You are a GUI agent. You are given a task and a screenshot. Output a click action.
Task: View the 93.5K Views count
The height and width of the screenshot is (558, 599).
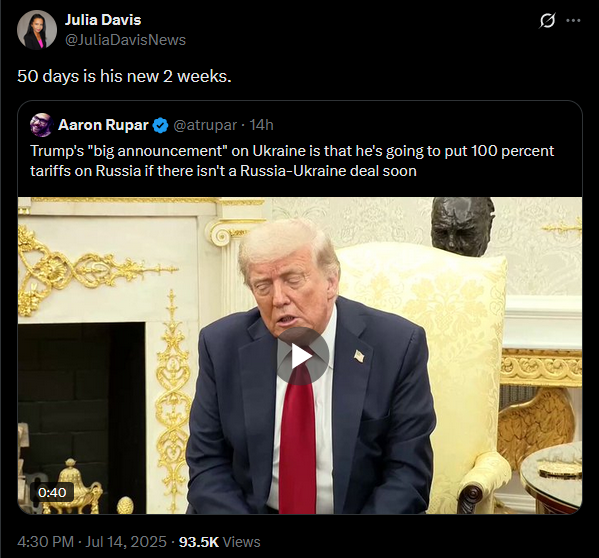click(220, 542)
